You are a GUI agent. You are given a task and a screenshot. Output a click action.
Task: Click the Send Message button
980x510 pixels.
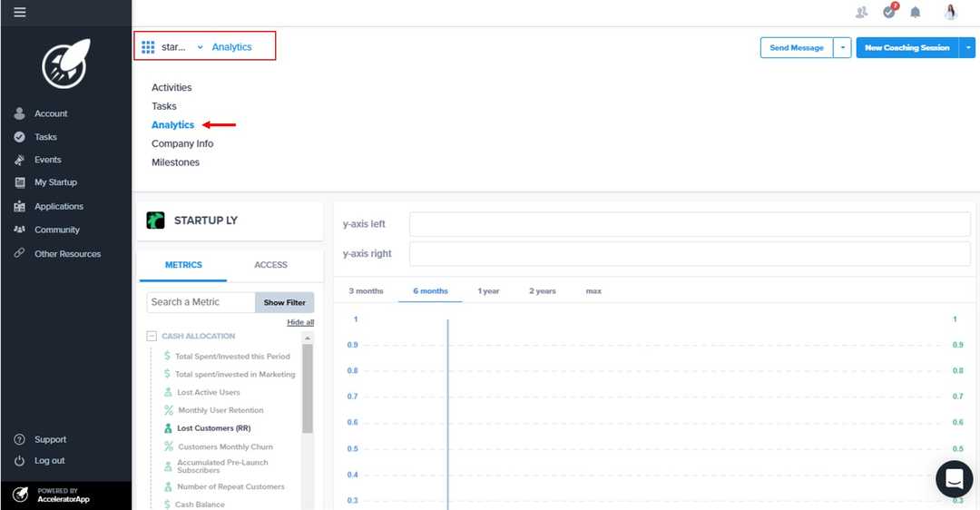click(797, 47)
